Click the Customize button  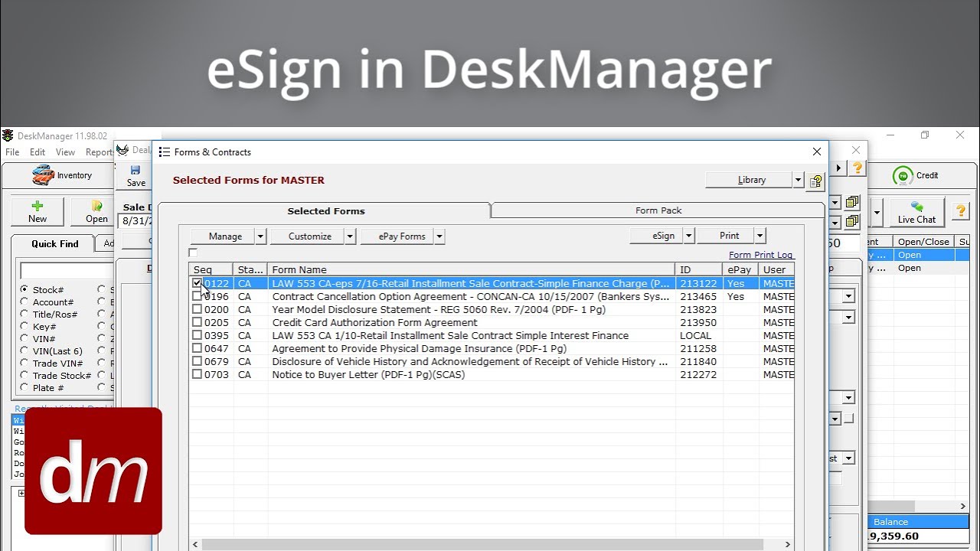click(x=308, y=236)
